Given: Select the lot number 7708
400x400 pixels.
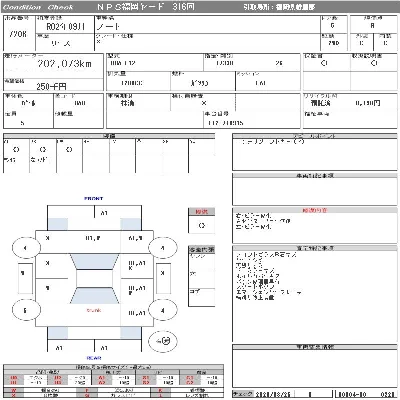Looking at the screenshot, I should click(x=18, y=34).
